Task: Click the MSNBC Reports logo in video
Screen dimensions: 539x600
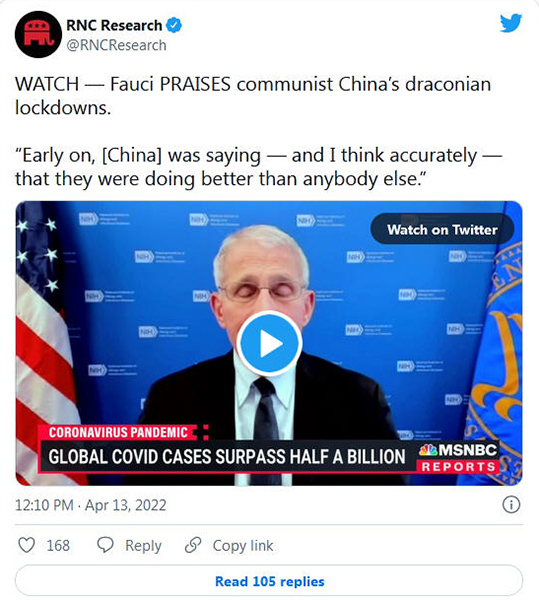Action: pos(459,457)
